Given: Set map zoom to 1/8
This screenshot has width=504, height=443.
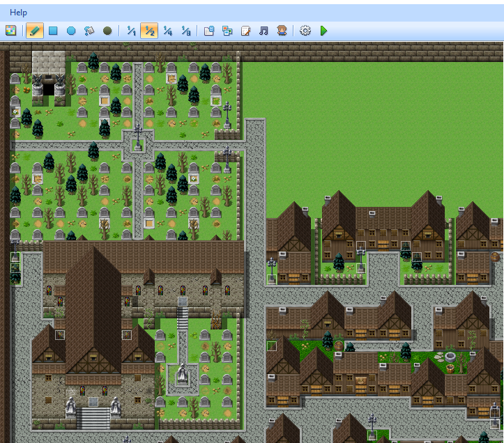Looking at the screenshot, I should [186, 31].
